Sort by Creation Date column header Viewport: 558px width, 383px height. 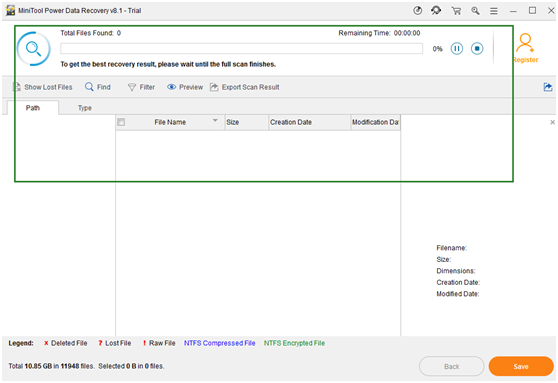(309, 122)
